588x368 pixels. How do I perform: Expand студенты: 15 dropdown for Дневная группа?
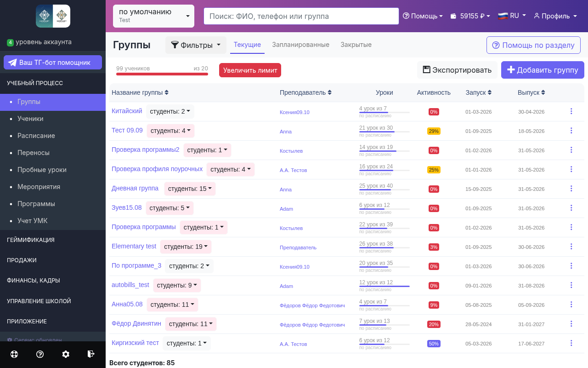190,189
